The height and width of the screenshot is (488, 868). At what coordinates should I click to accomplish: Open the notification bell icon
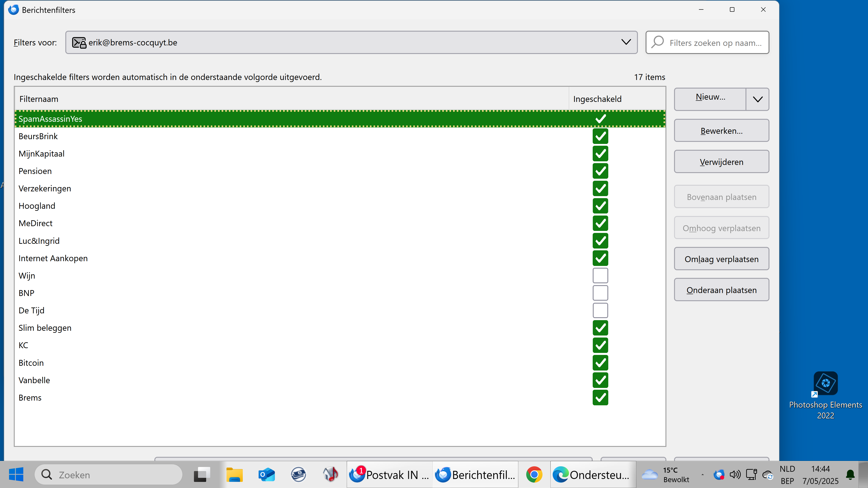850,474
